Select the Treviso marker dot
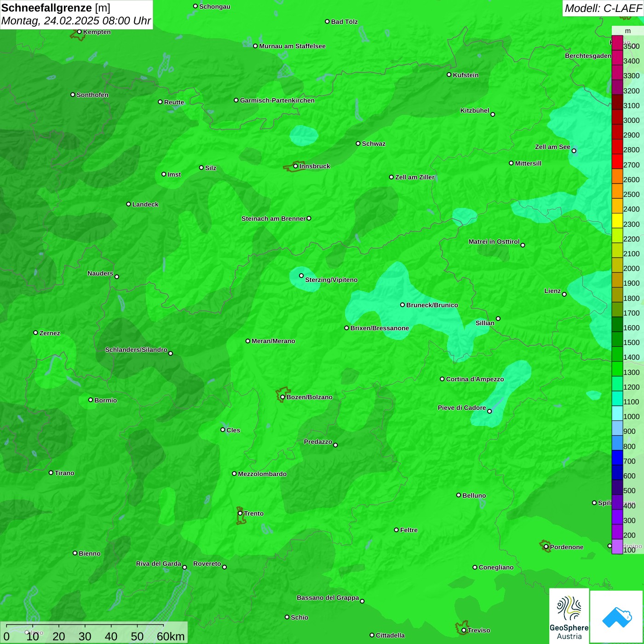The image size is (644, 644). tap(464, 630)
